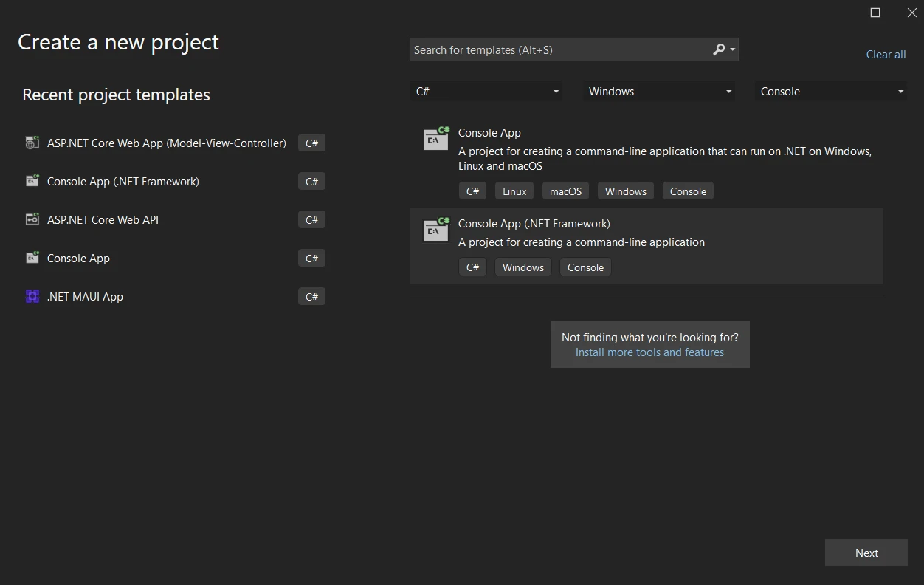Open the Windows platform filter dropdown
The image size is (924, 585).
(x=659, y=92)
